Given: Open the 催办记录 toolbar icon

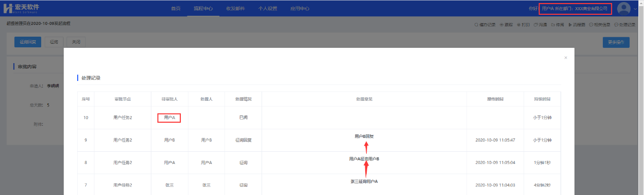Looking at the screenshot, I should point(485,24).
